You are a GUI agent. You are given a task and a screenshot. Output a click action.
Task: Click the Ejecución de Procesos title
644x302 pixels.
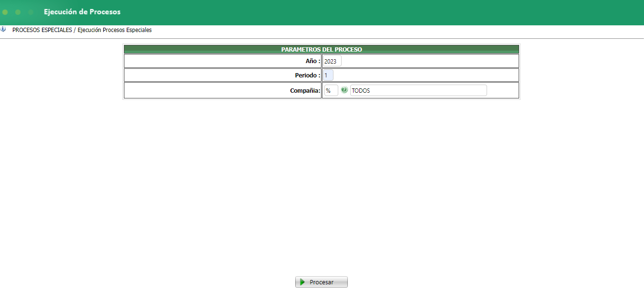pyautogui.click(x=82, y=12)
